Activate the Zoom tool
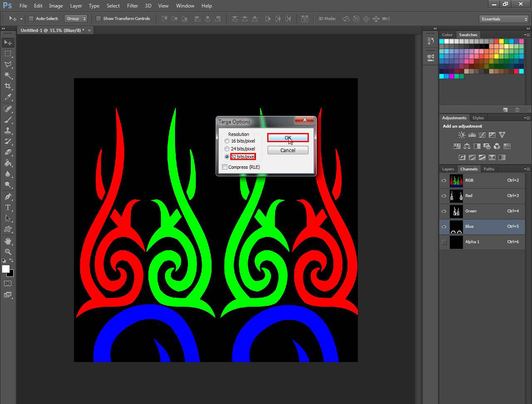The height and width of the screenshot is (404, 532). [x=8, y=251]
